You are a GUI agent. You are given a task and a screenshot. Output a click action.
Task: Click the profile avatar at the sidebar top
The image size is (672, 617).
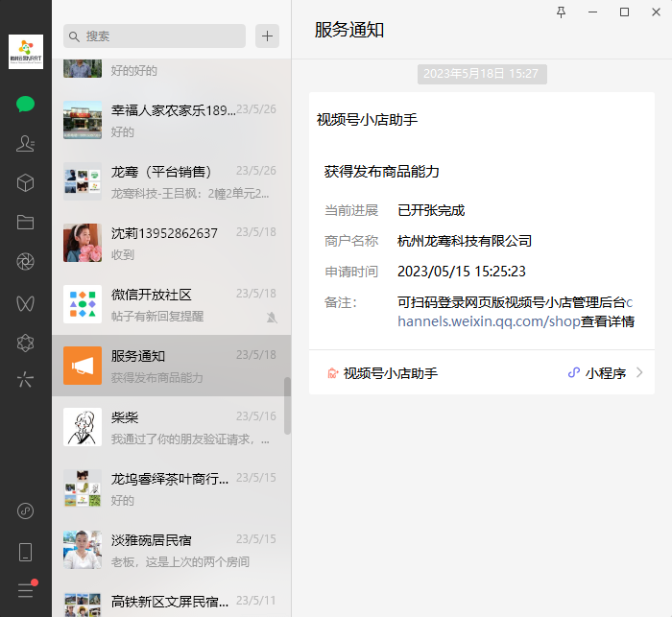[26, 52]
